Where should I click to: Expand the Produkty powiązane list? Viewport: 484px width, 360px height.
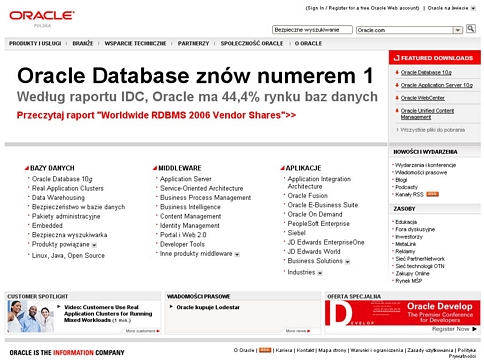tap(94, 245)
